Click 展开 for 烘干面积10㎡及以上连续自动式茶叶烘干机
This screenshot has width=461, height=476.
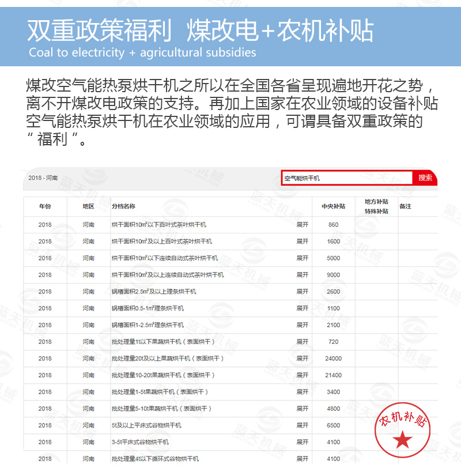point(302,275)
